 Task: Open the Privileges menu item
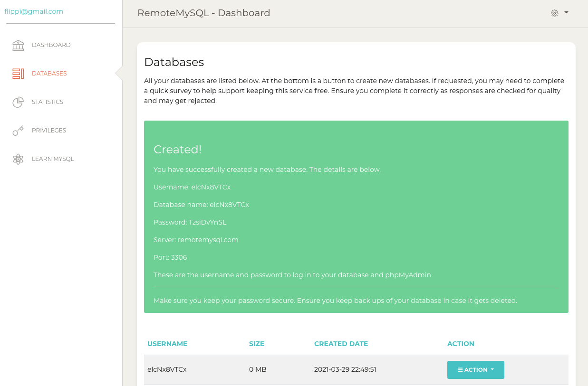click(49, 131)
